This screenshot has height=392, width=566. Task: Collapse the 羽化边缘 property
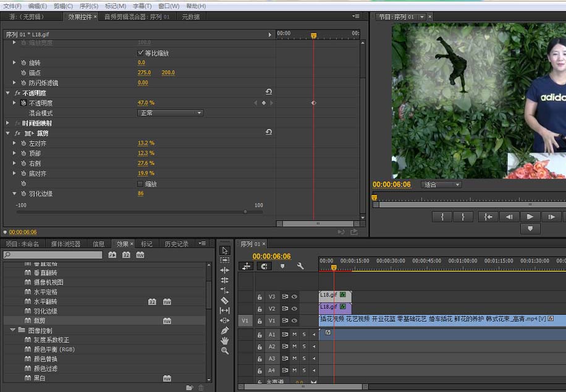coord(14,194)
